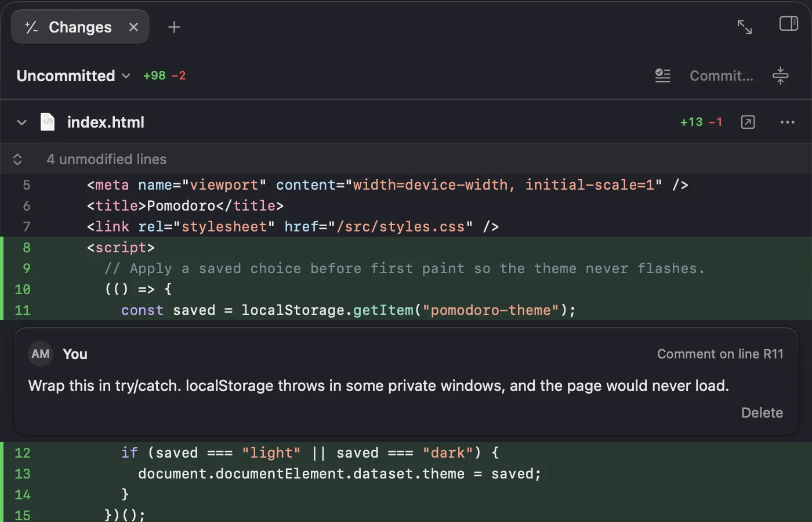The height and width of the screenshot is (522, 812).
Task: Click the +98 additions count
Action: [154, 76]
